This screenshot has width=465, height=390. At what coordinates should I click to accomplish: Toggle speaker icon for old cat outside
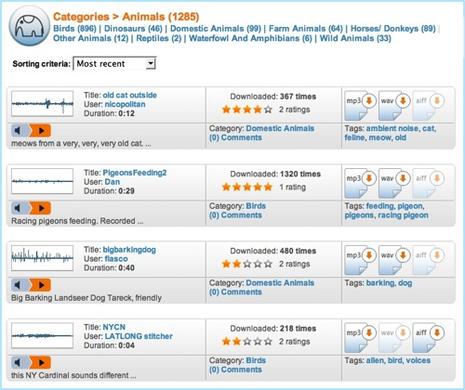tap(20, 130)
